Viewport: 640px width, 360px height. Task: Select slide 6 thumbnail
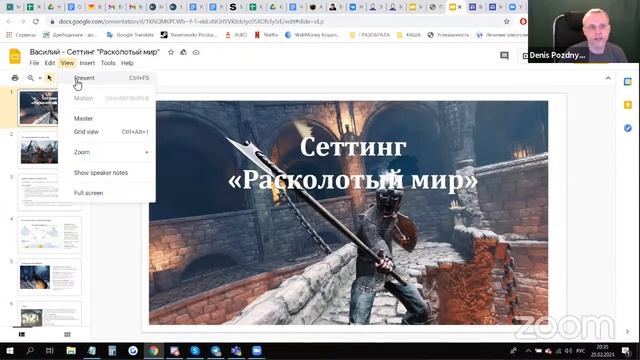click(49, 314)
